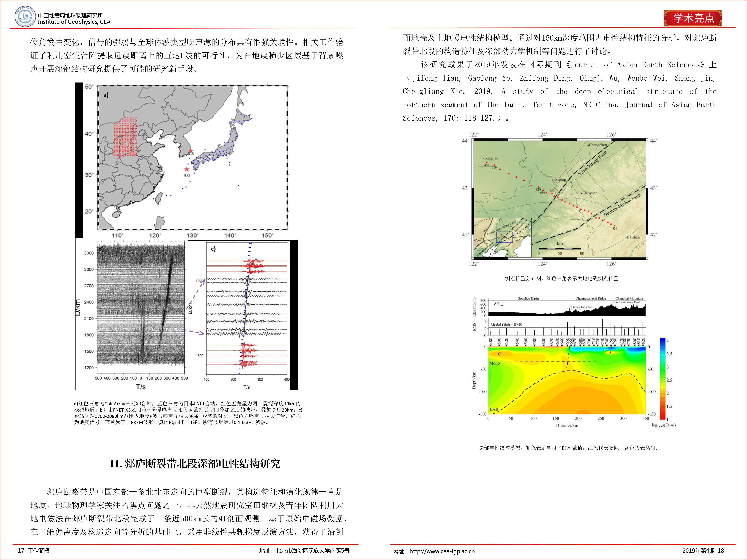Click the Changbai Mountain label
Screen dimensions: 747x560
(x=629, y=298)
